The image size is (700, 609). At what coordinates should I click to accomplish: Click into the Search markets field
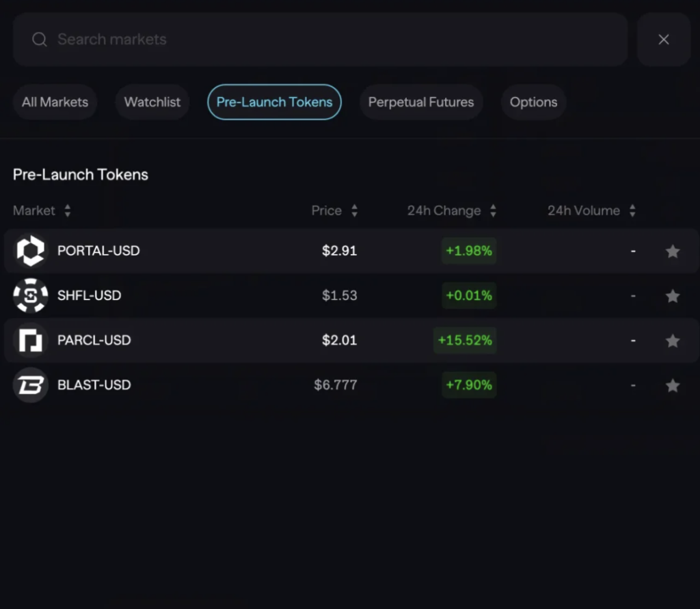328,40
